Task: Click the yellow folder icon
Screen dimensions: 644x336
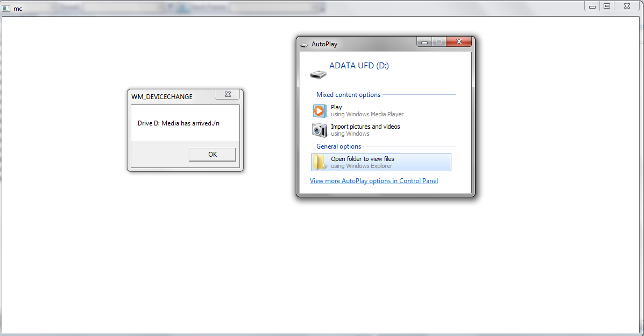Action: [319, 163]
